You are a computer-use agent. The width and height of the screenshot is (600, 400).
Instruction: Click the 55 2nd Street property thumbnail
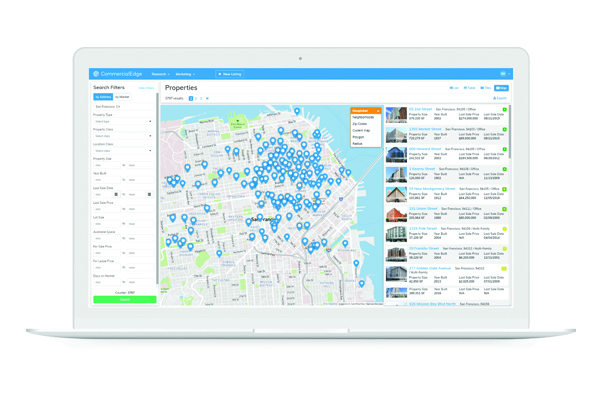(396, 115)
